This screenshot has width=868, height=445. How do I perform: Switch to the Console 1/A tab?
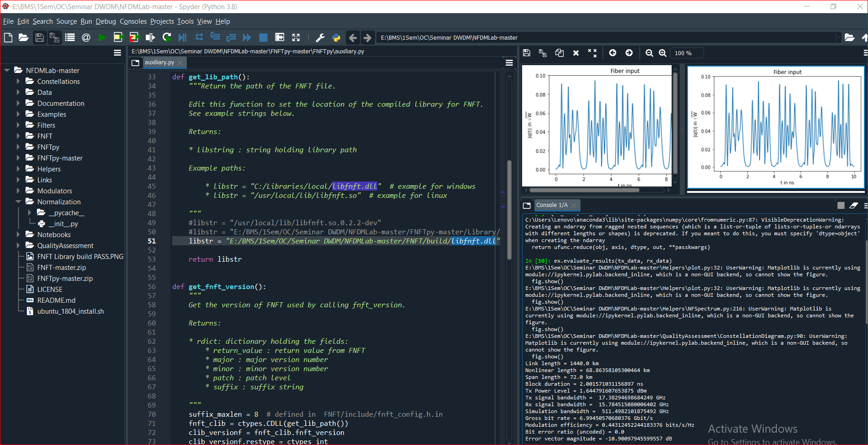pyautogui.click(x=552, y=205)
